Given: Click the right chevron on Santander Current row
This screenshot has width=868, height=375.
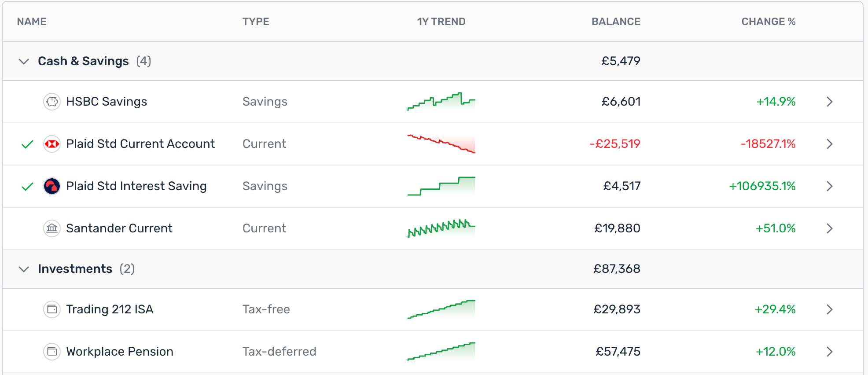Looking at the screenshot, I should 830,228.
